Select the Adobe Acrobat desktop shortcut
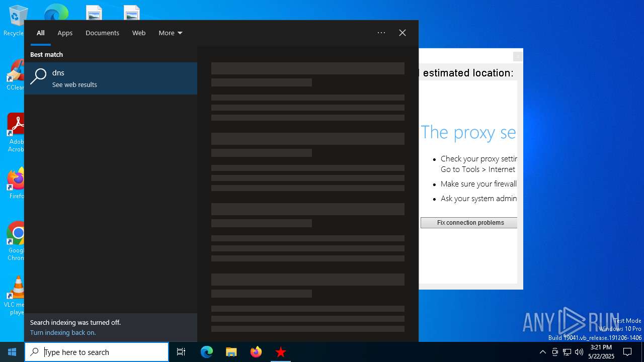The image size is (644, 362). tap(15, 133)
